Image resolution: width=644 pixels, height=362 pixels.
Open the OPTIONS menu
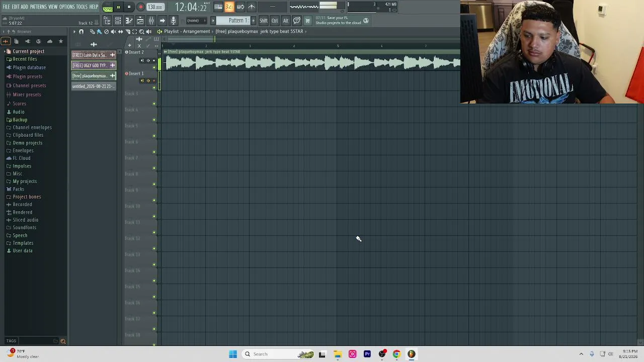(x=67, y=7)
